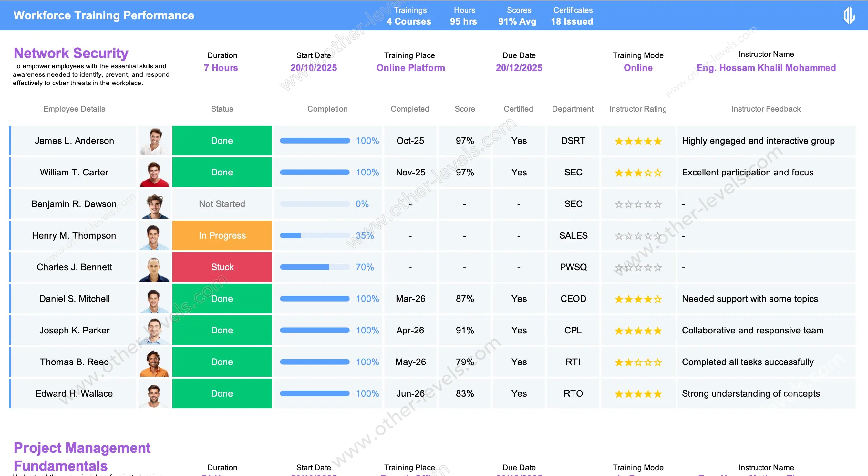This screenshot has height=476, width=868.
Task: Click William T. Carter's star rating
Action: [638, 173]
